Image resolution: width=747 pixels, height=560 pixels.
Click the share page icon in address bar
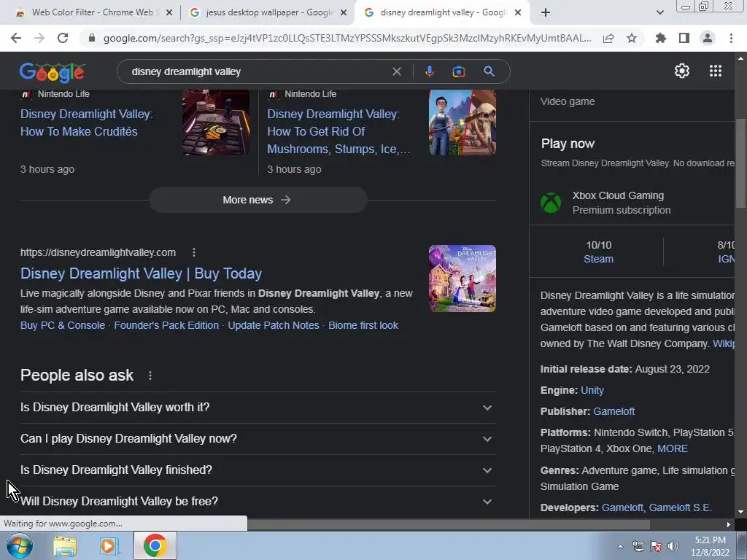coord(608,38)
